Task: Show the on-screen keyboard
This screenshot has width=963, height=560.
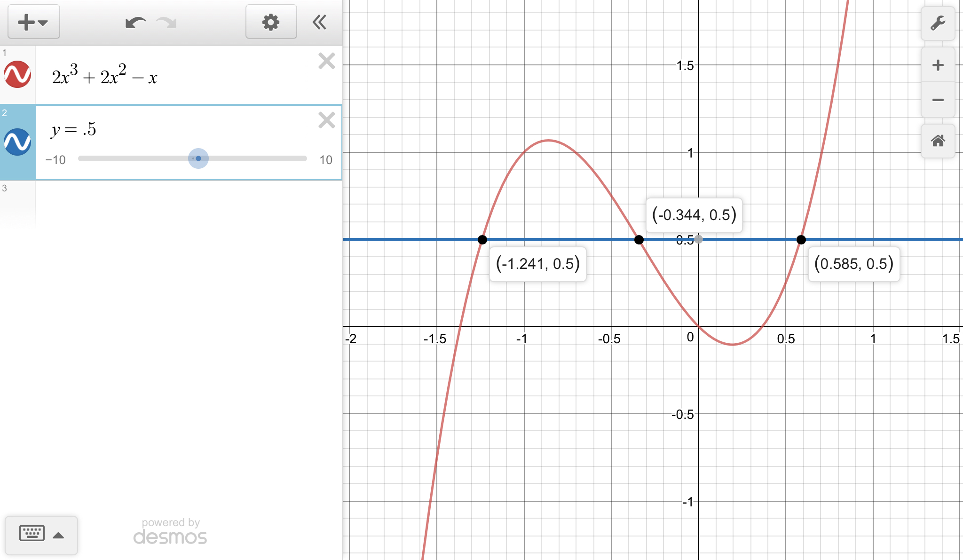Action: coord(32,534)
